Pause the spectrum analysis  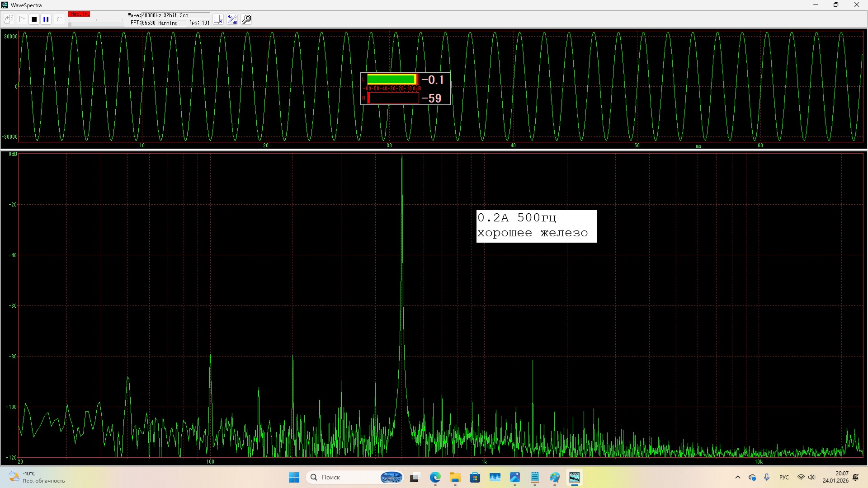click(x=46, y=19)
